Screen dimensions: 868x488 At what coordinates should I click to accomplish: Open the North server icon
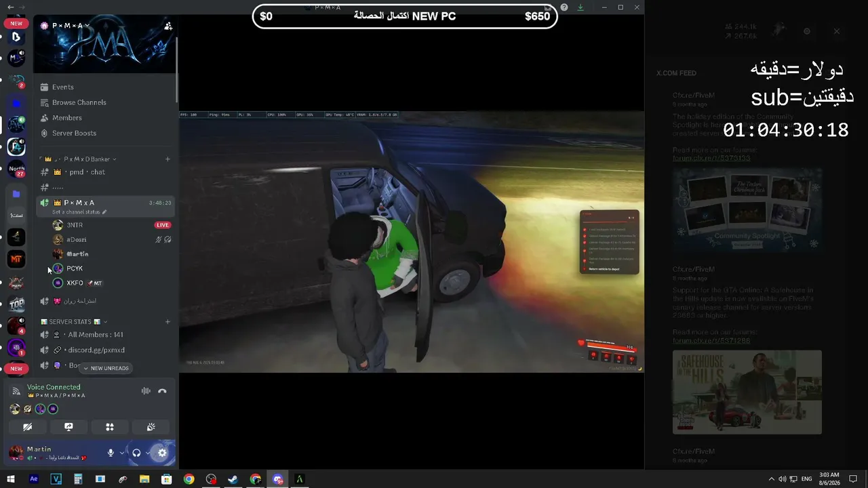[x=16, y=169]
